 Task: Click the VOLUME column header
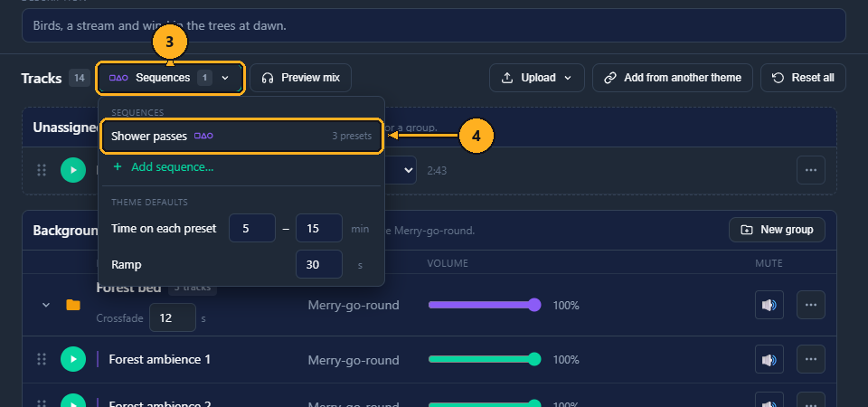448,263
